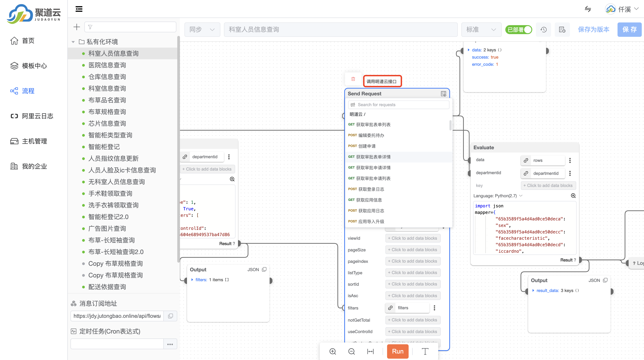Add data block to viewId field
Image resolution: width=644 pixels, height=360 pixels.
[413, 238]
